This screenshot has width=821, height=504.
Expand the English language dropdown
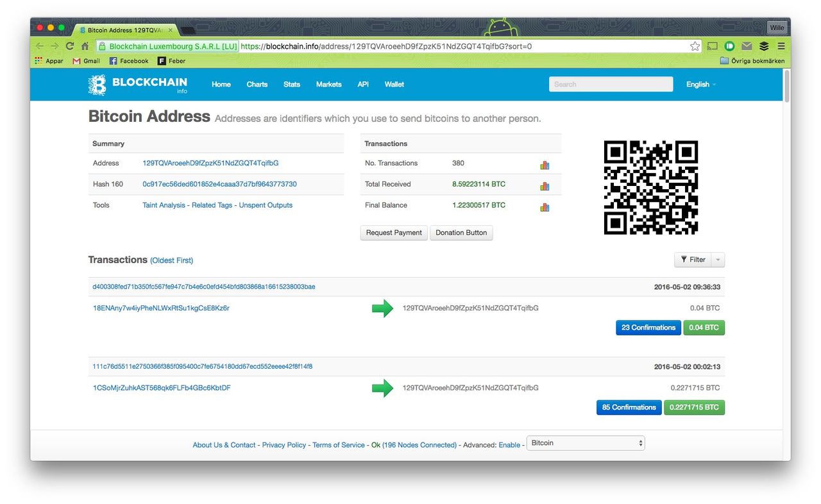[x=700, y=85]
